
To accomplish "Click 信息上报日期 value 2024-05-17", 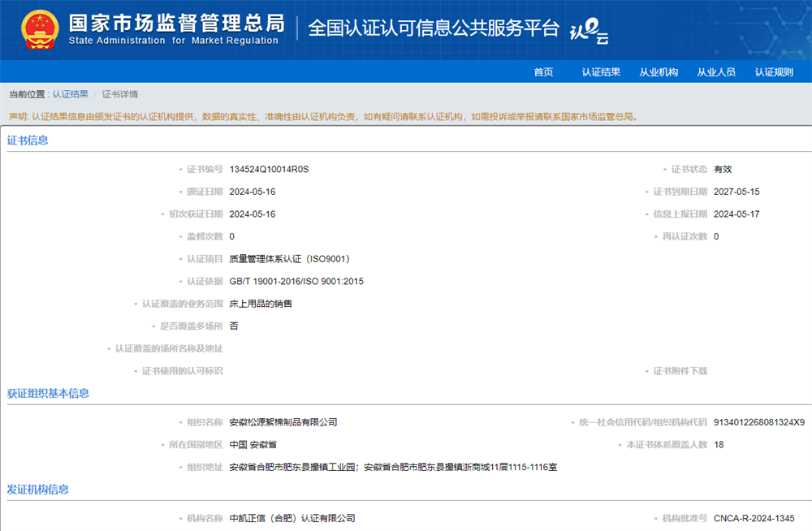I will (736, 214).
